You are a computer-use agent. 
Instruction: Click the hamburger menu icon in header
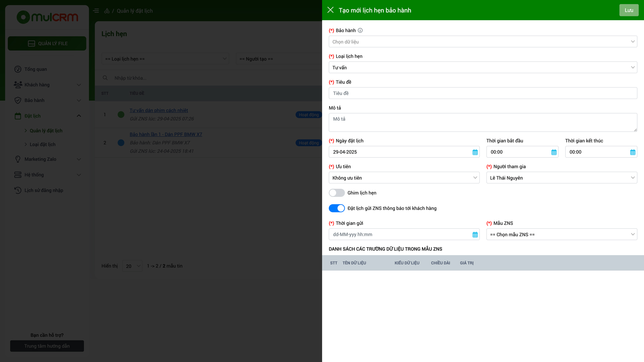point(96,11)
